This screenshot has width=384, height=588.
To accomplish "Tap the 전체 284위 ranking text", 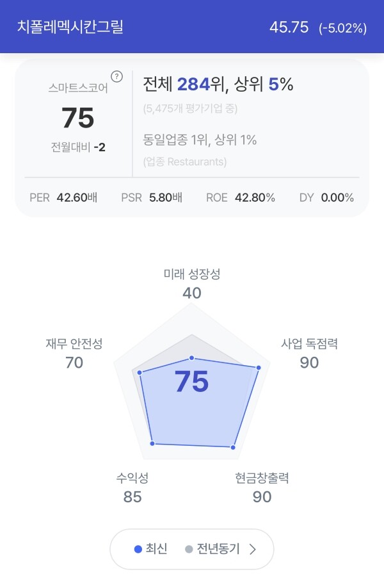I will (x=185, y=84).
